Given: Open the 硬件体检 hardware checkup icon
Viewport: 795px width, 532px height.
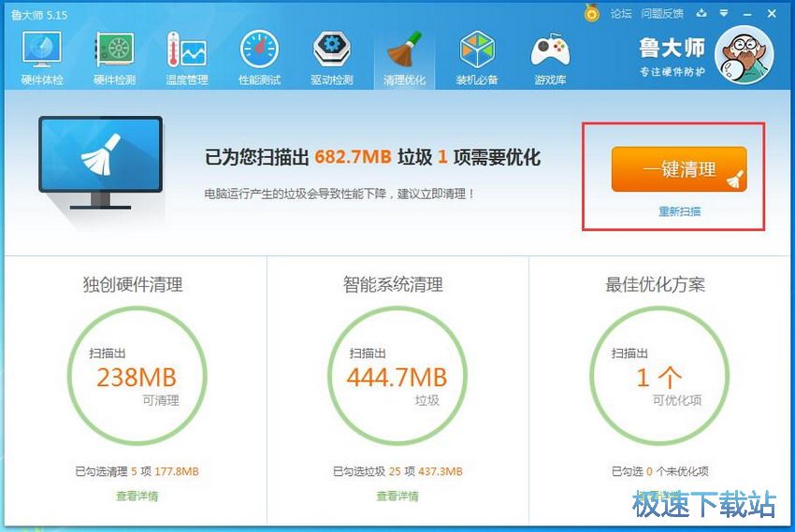Looking at the screenshot, I should point(41,57).
